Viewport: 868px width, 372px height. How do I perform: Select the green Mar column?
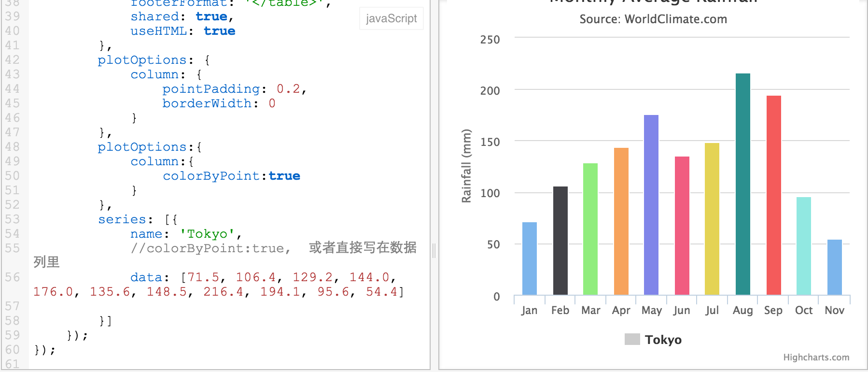(x=590, y=229)
